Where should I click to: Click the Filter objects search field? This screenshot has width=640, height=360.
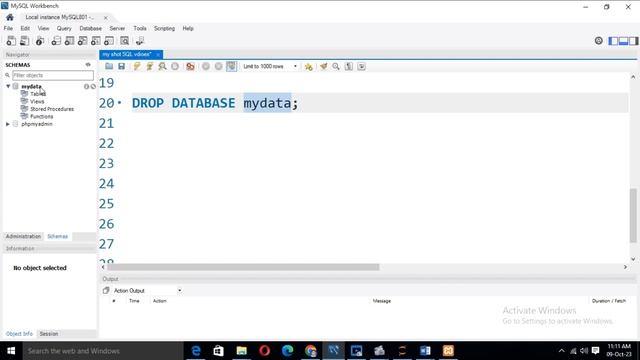pos(53,75)
